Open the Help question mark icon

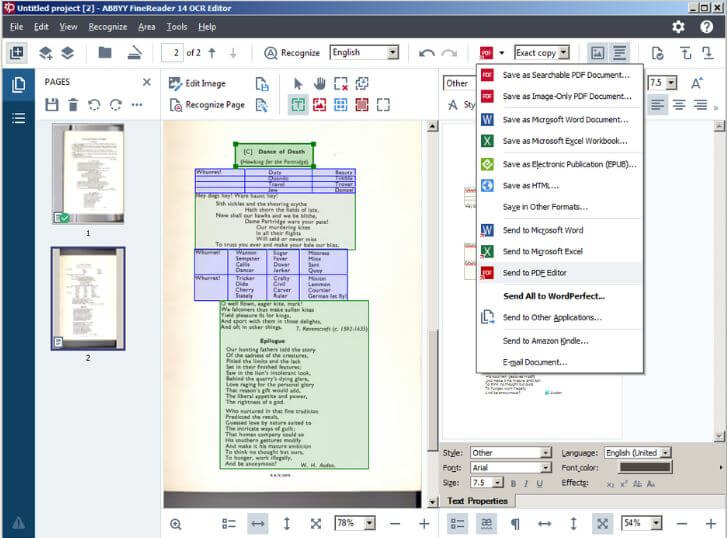706,27
